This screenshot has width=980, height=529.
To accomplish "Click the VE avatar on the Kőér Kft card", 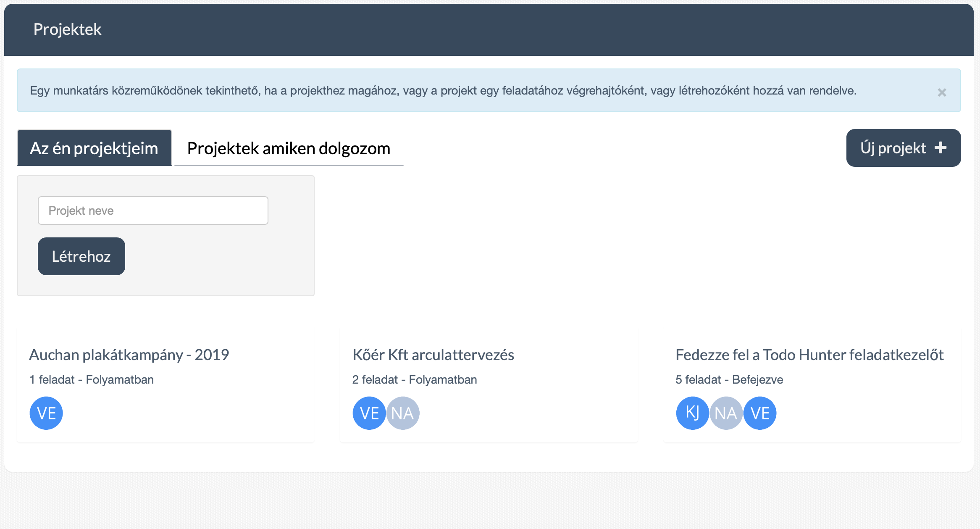I will 369,413.
